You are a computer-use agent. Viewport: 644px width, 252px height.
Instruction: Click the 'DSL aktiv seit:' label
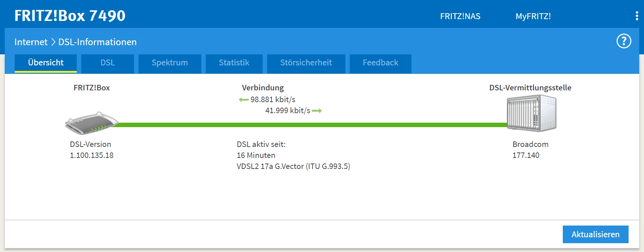[261, 144]
